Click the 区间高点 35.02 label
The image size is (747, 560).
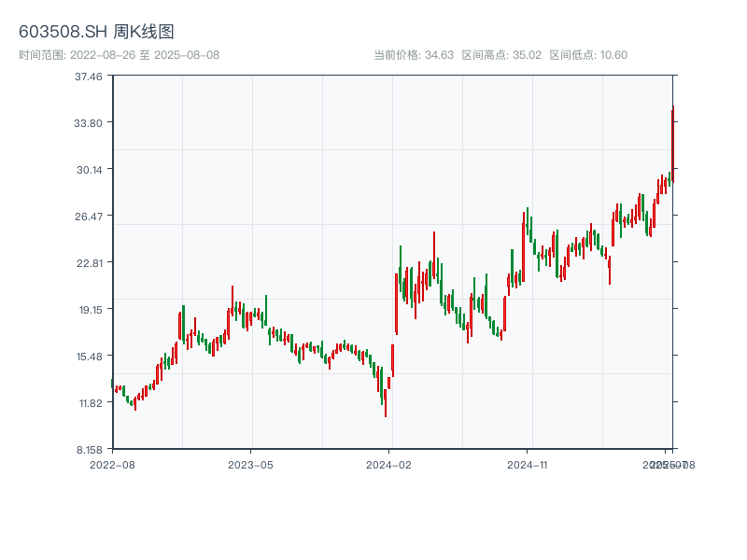(501, 55)
